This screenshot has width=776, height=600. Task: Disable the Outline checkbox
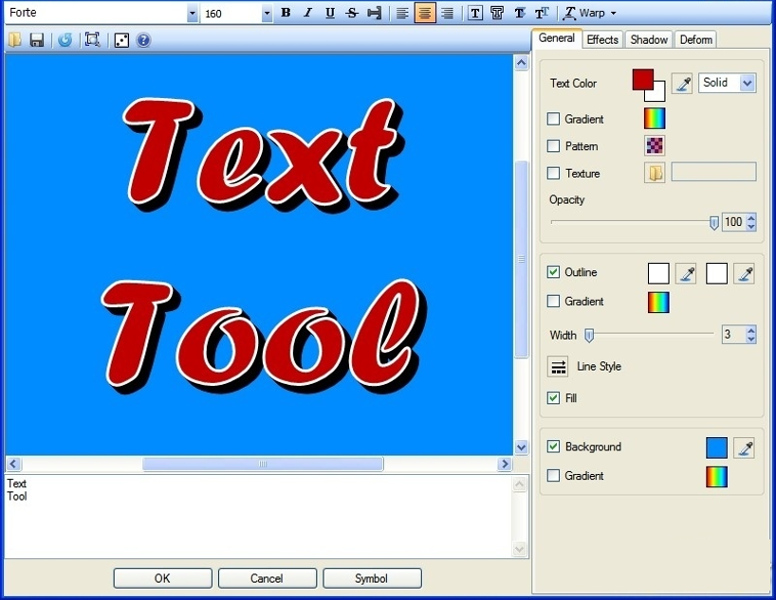tap(553, 272)
